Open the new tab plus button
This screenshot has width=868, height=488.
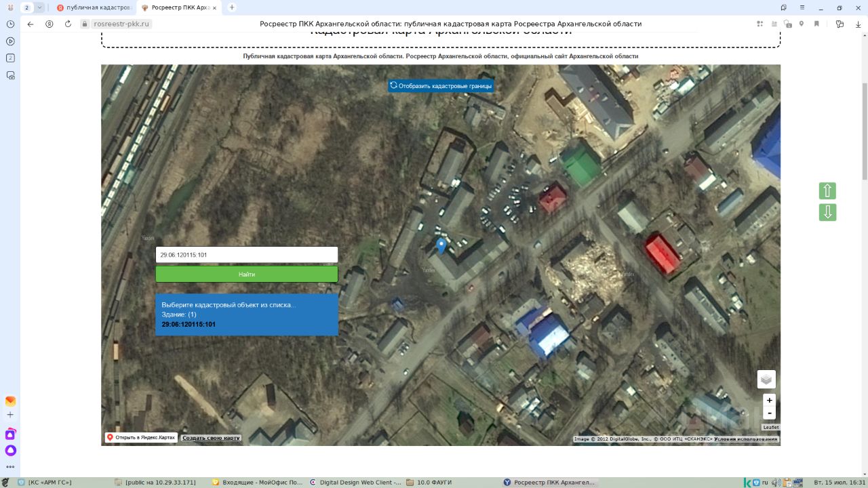pyautogui.click(x=232, y=7)
